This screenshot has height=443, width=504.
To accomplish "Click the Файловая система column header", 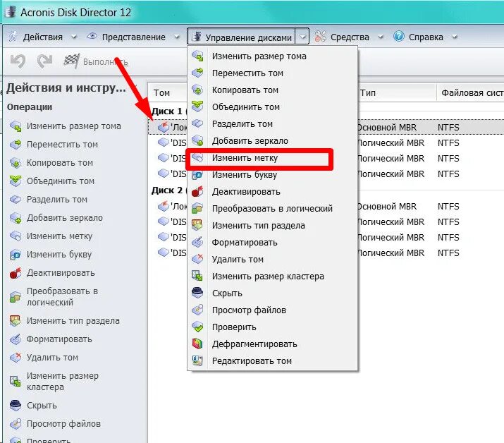I will click(472, 93).
